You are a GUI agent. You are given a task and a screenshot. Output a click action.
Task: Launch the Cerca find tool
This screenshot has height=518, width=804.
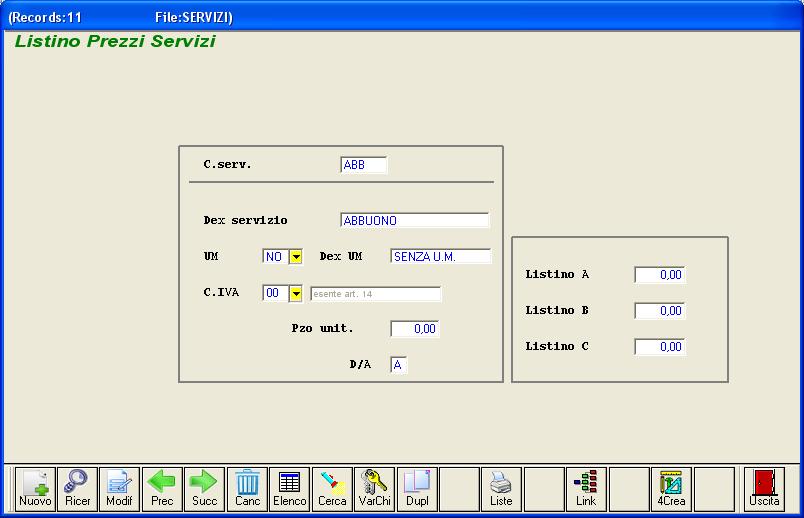[332, 489]
